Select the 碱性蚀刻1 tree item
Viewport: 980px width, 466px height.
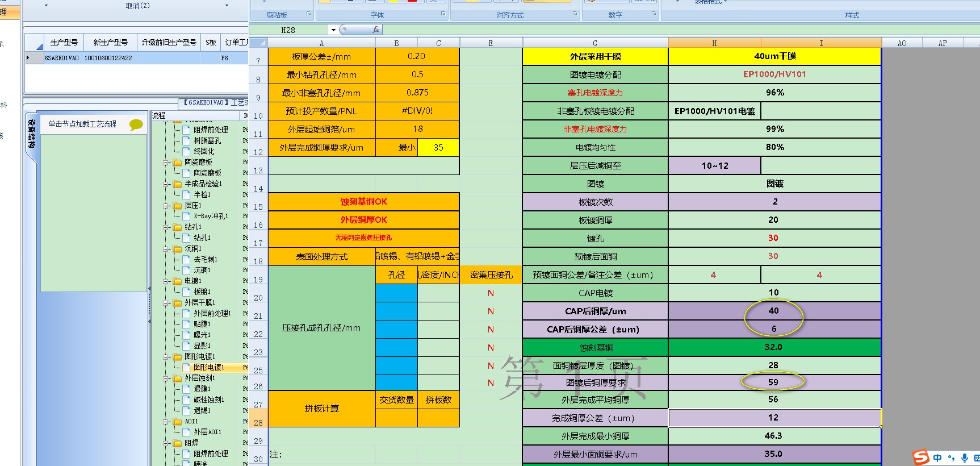(x=209, y=400)
